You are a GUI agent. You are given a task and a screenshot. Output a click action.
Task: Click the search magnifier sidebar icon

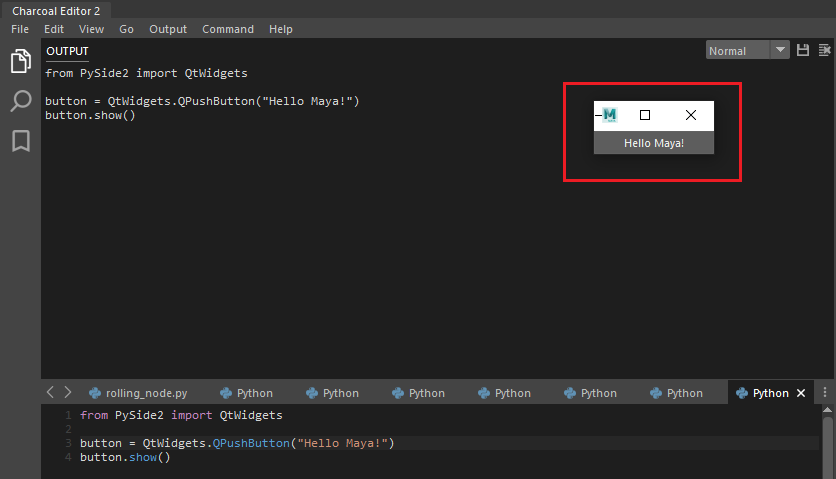click(x=20, y=101)
